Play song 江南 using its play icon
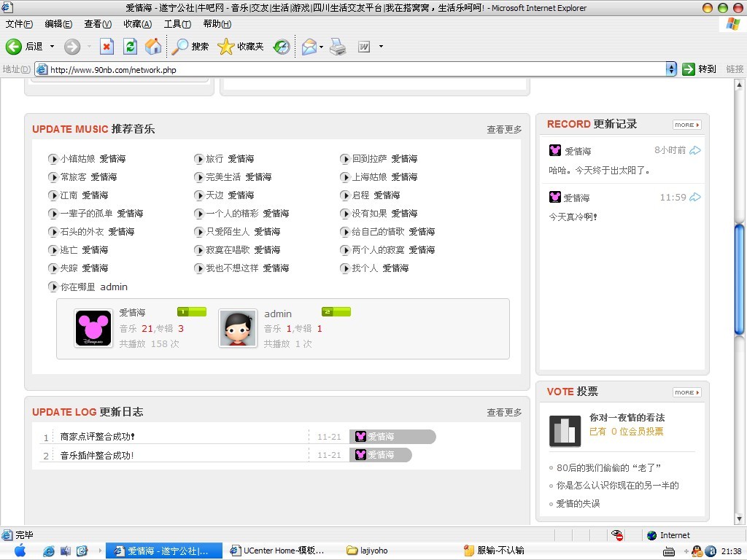Viewport: 747px width, 560px height. 53,195
